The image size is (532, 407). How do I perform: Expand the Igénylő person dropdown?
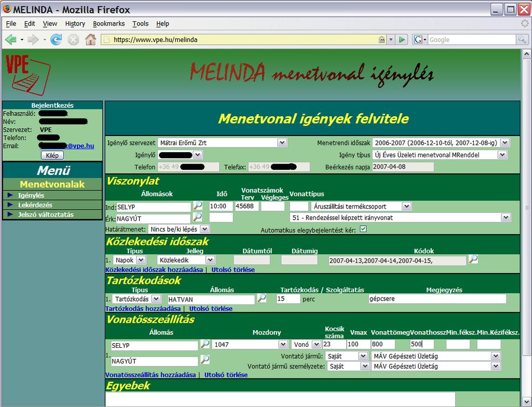pos(198,155)
